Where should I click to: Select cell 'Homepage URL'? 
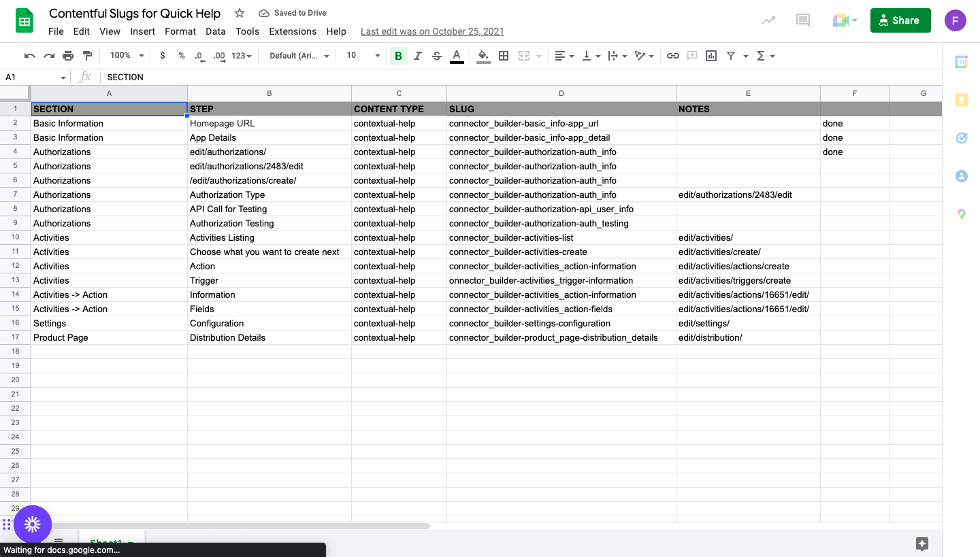click(269, 123)
